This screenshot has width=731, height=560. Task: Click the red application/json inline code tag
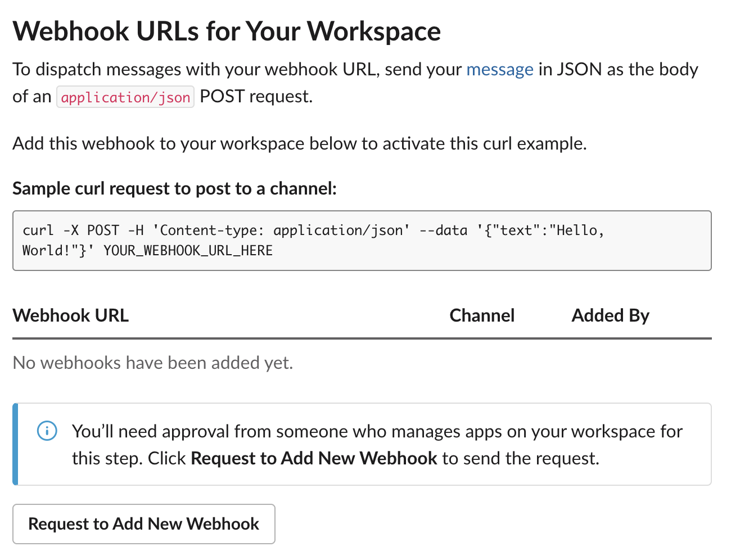[125, 97]
